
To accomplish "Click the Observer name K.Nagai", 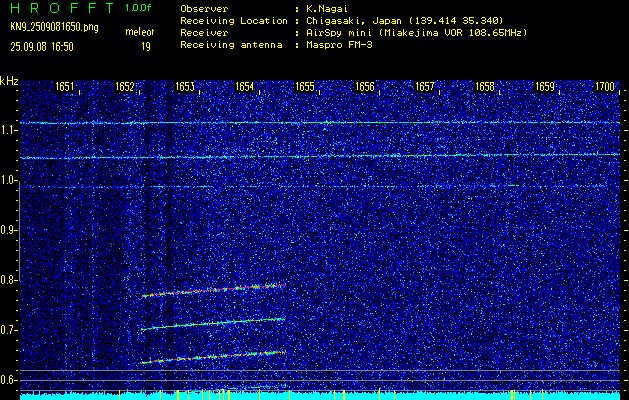I will point(327,8).
